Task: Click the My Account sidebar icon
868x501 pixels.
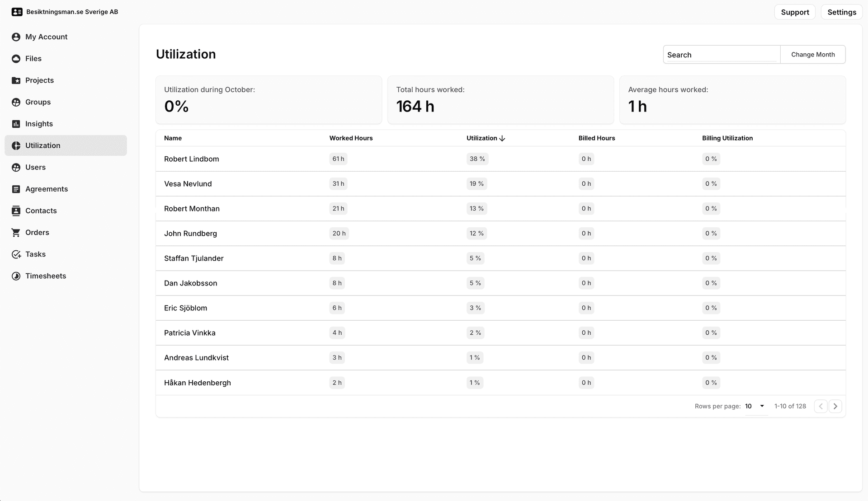Action: tap(17, 37)
